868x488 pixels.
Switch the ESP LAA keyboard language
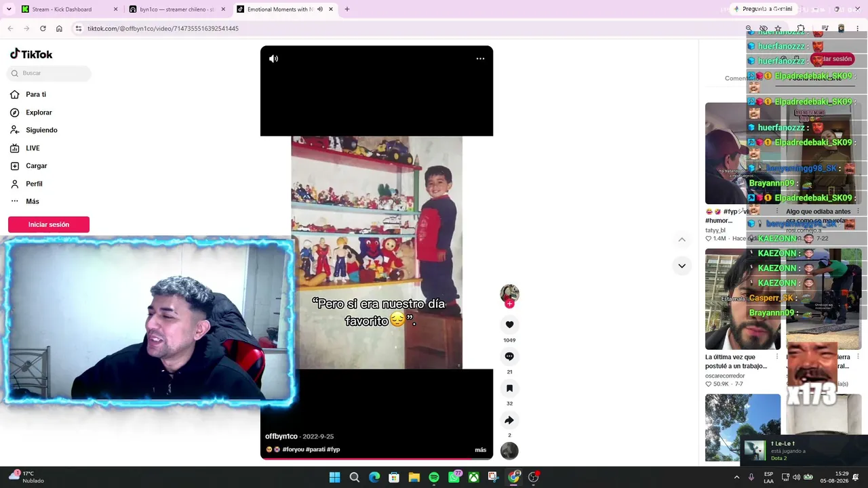(768, 478)
